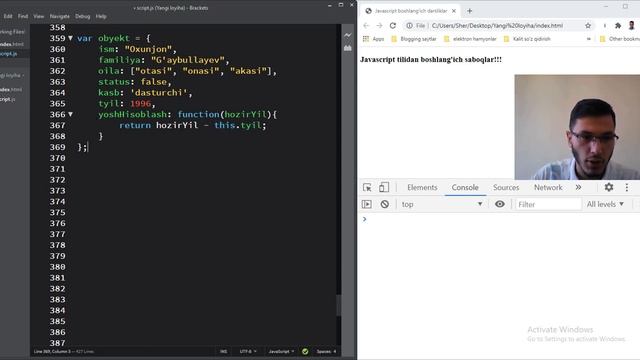Image resolution: width=640 pixels, height=360 pixels.
Task: Click the number 1996 in code
Action: pyautogui.click(x=140, y=104)
